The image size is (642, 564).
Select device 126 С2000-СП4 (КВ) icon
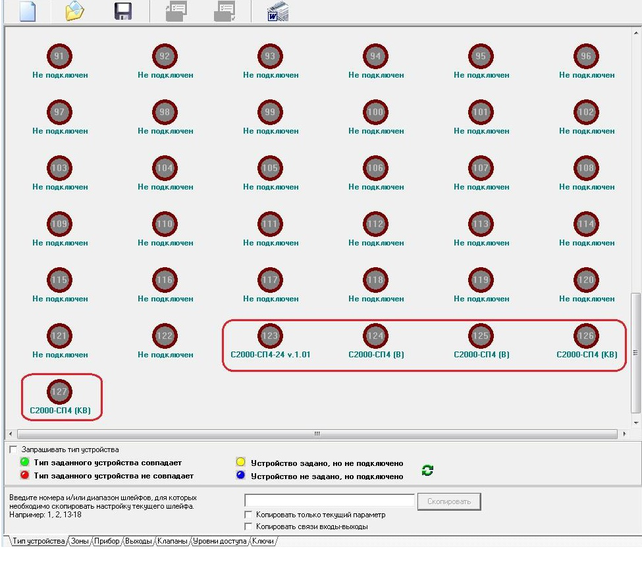[x=586, y=335]
